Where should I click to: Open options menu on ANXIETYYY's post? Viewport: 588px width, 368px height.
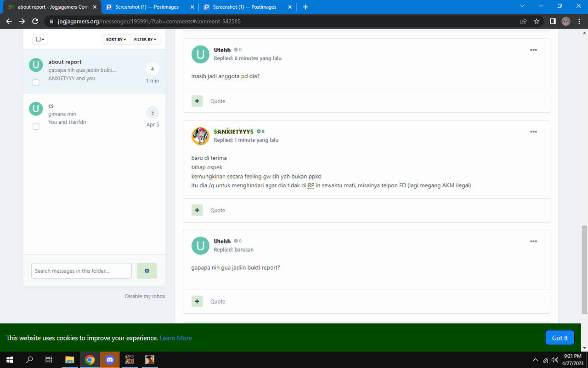[x=533, y=132]
